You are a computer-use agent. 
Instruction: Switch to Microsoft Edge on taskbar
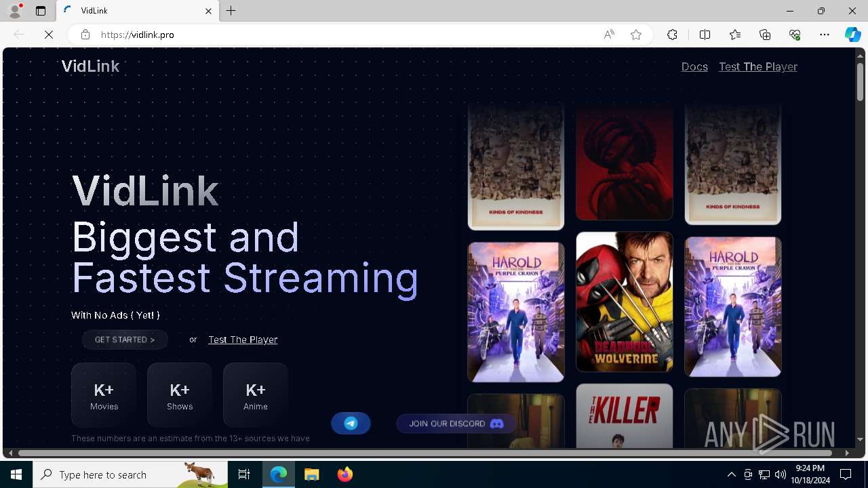(x=279, y=474)
